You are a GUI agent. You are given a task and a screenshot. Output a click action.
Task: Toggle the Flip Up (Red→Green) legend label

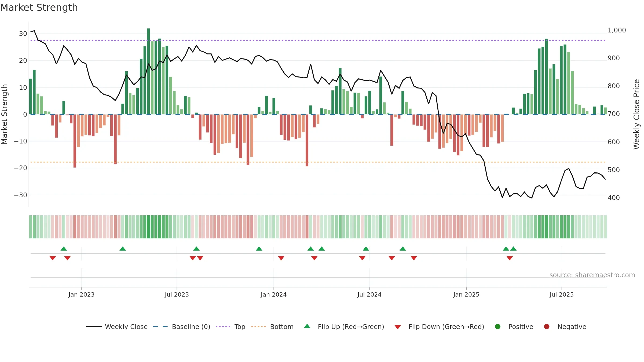point(351,327)
